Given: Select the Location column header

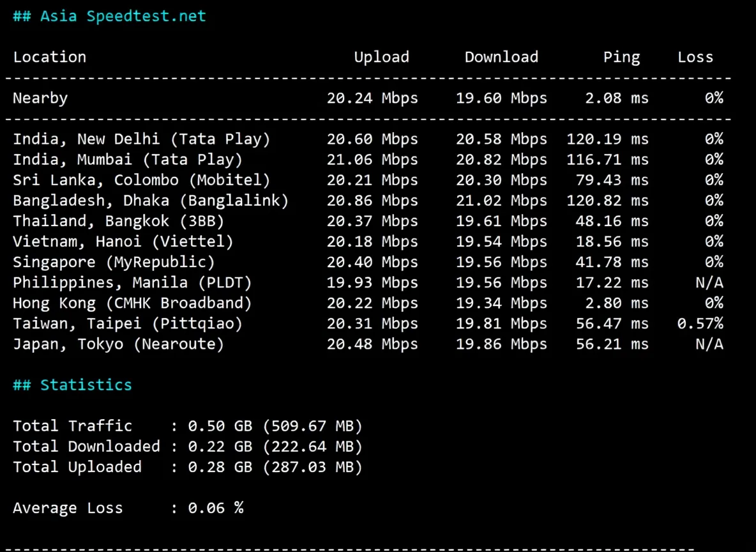Looking at the screenshot, I should [x=49, y=57].
